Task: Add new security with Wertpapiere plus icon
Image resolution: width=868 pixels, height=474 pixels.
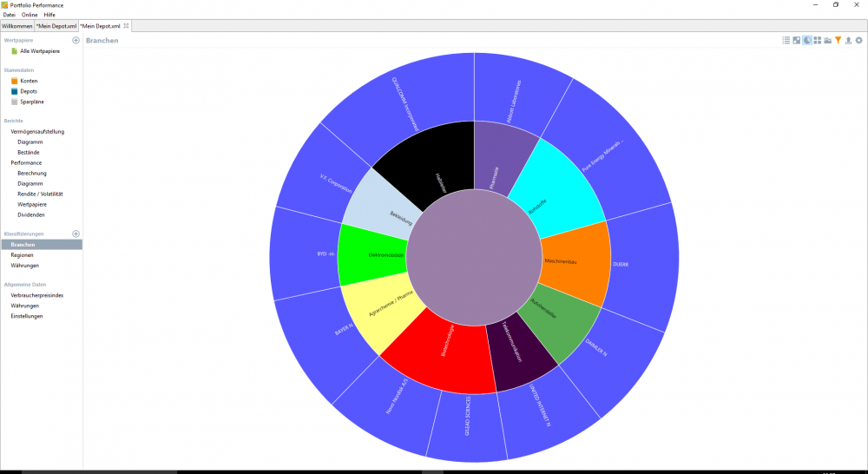Action: click(76, 41)
